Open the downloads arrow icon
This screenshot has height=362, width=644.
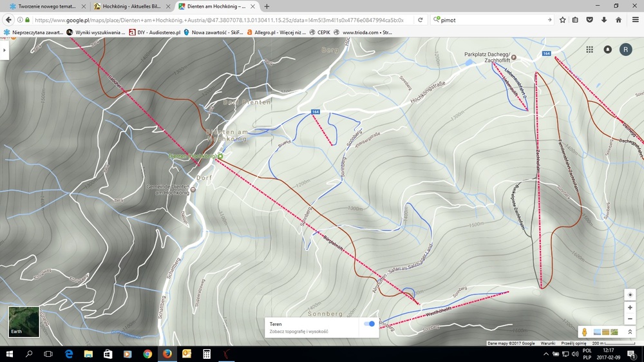(x=604, y=20)
